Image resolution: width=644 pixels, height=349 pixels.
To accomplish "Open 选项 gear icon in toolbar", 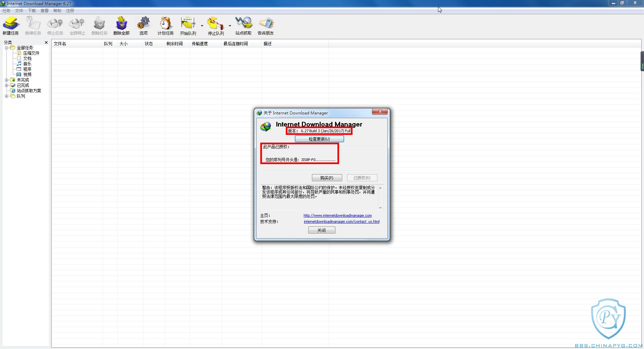I will click(x=144, y=26).
